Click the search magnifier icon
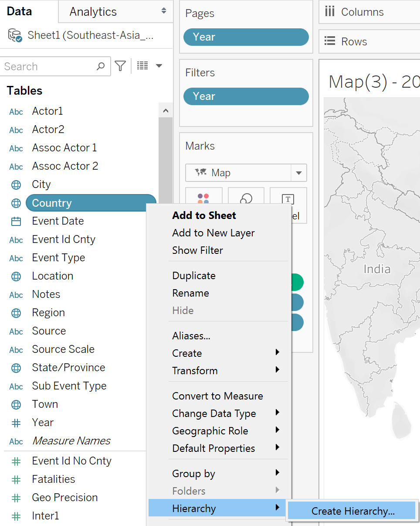 point(101,66)
